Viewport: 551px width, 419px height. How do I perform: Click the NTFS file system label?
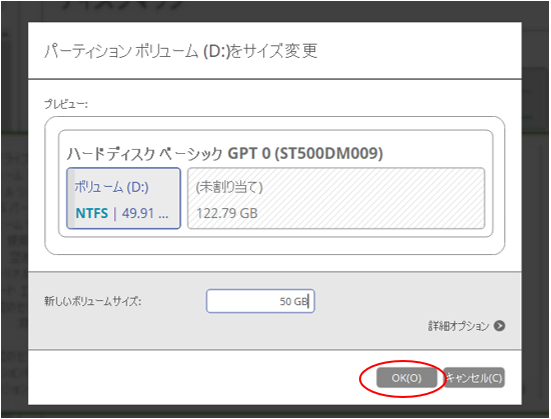tap(92, 213)
